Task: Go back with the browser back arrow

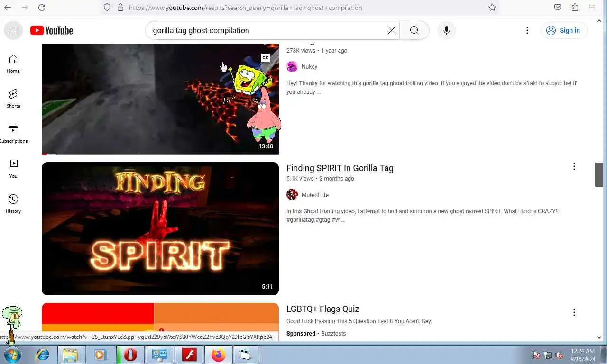Action: [8, 8]
